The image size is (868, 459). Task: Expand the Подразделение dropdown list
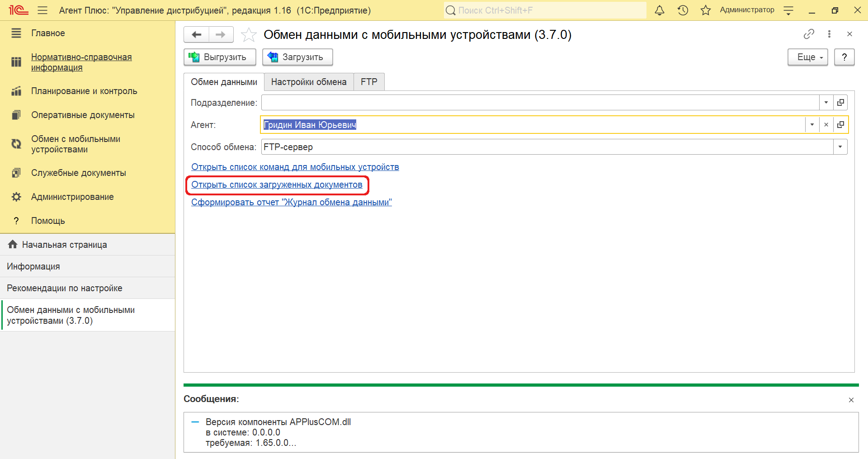pyautogui.click(x=826, y=103)
